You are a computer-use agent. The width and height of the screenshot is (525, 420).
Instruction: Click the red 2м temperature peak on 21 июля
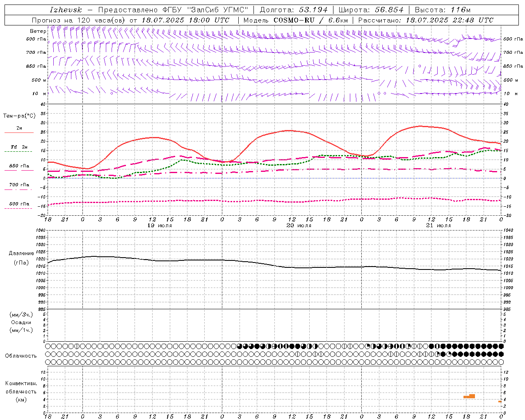tap(420, 126)
